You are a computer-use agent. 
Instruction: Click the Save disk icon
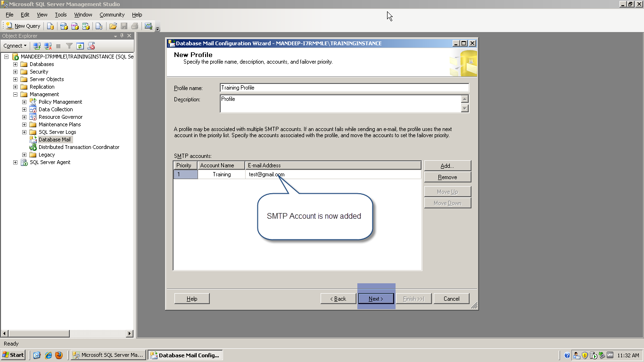(124, 26)
